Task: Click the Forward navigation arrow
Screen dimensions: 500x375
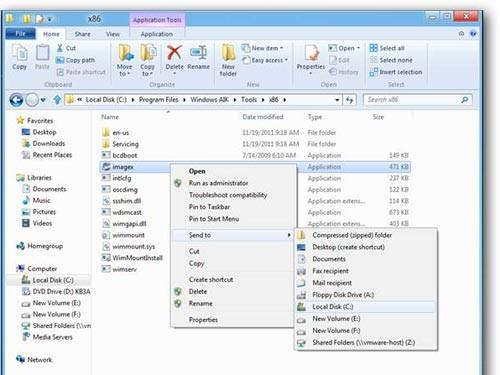Action: coord(32,100)
